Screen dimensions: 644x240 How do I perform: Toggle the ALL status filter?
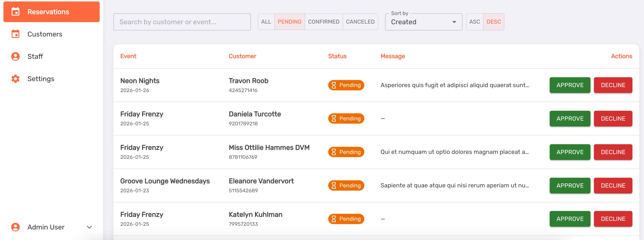tap(266, 22)
